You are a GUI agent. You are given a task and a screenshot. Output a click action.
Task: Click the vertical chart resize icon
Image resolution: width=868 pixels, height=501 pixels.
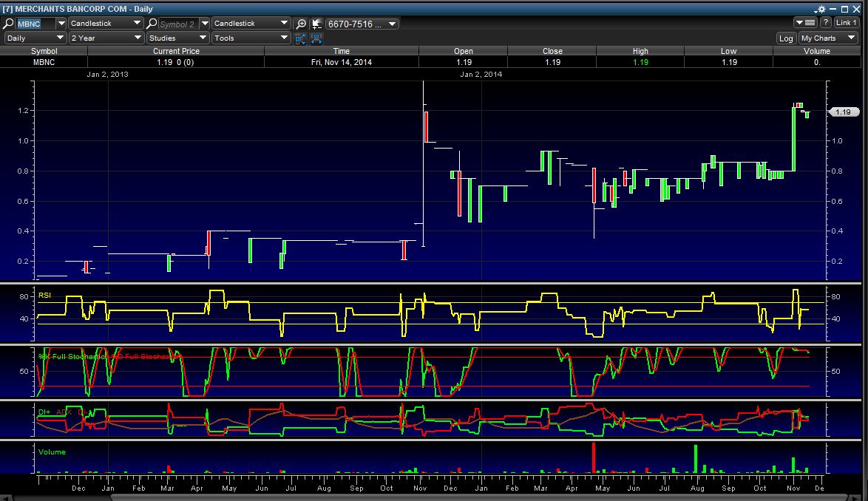(x=301, y=38)
